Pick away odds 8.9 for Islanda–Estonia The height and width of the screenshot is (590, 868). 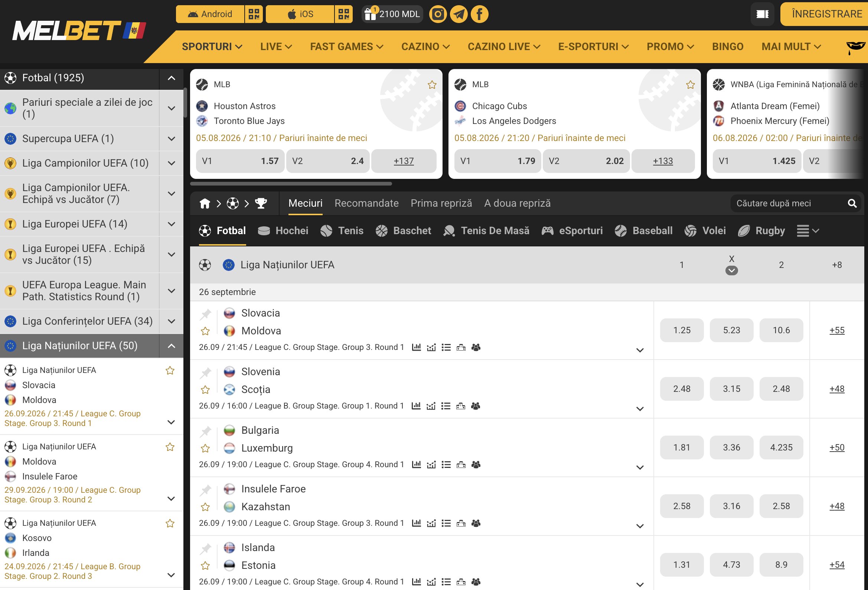pyautogui.click(x=781, y=565)
